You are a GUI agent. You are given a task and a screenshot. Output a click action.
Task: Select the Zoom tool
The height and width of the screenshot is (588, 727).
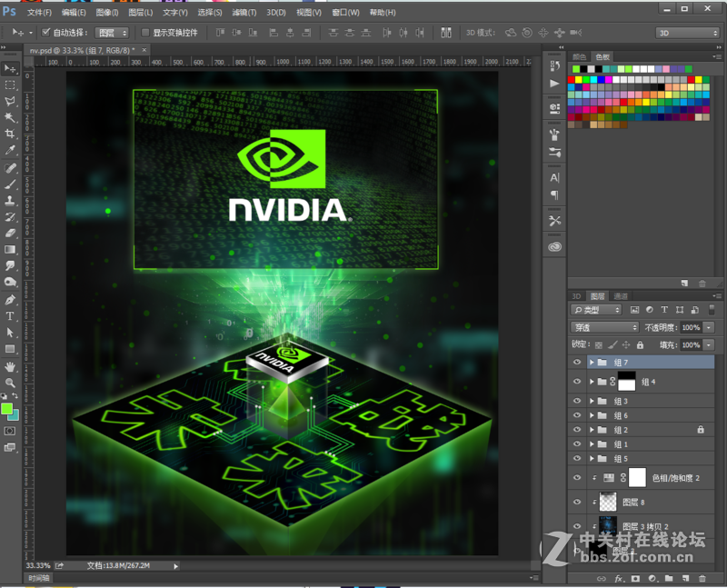pos(11,384)
